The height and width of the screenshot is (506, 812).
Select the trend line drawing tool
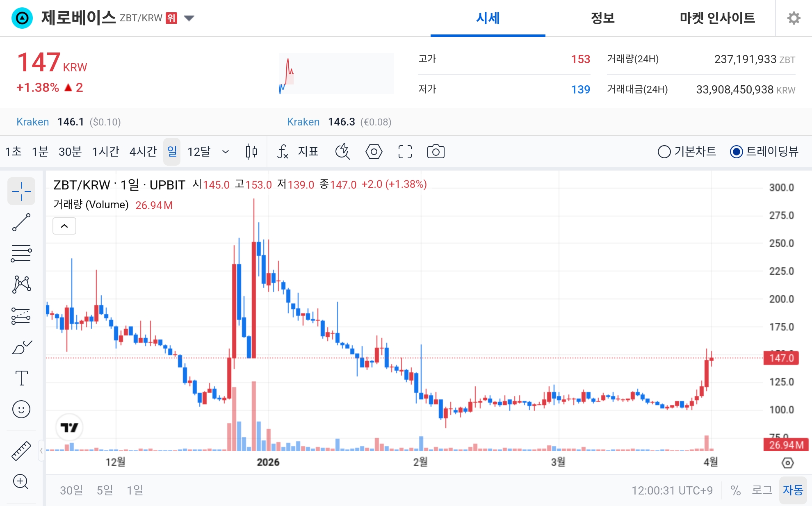(x=21, y=221)
